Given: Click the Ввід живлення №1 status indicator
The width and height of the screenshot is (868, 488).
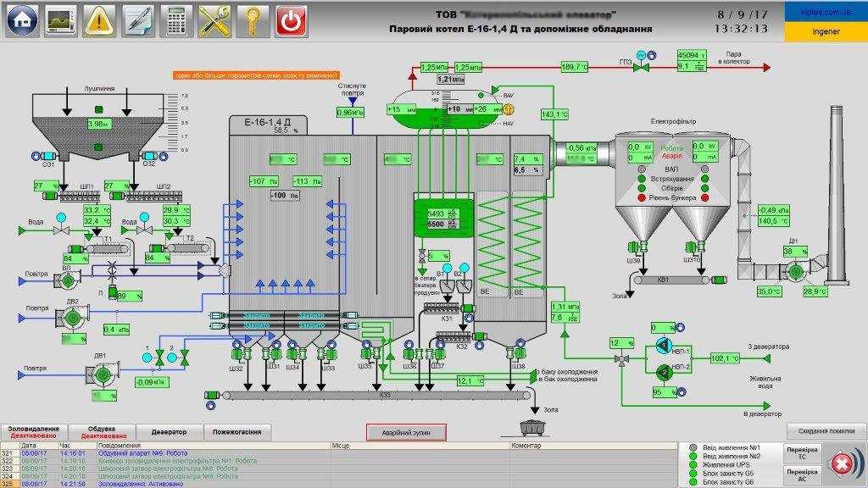Looking at the screenshot, I should click(x=693, y=447).
